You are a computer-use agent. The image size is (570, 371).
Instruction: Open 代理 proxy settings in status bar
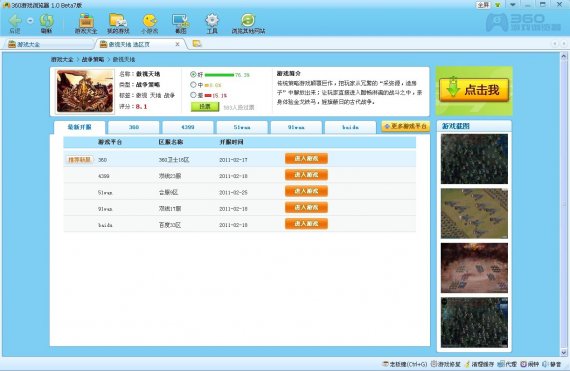[507, 364]
